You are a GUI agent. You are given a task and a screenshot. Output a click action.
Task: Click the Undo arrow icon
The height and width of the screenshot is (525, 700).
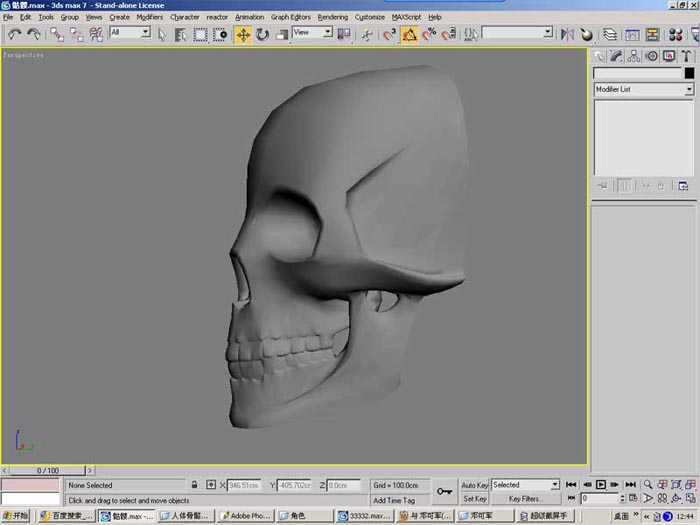tap(15, 34)
